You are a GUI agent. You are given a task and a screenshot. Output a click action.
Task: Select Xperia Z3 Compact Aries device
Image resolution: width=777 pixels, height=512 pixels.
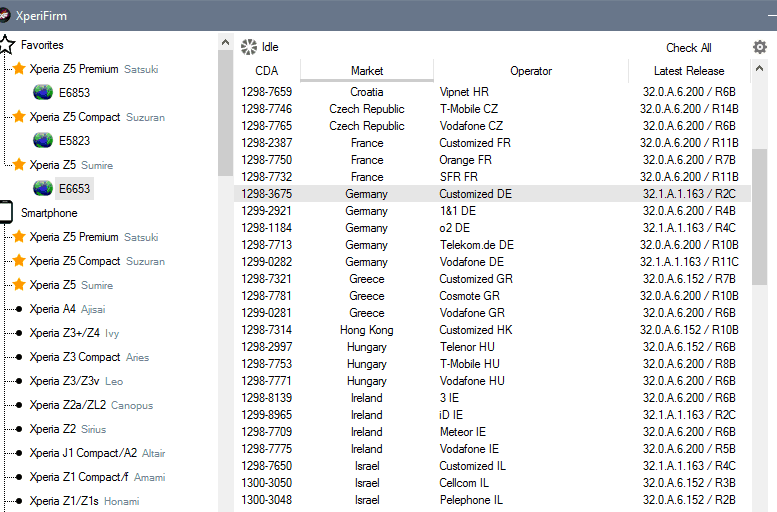click(x=89, y=357)
